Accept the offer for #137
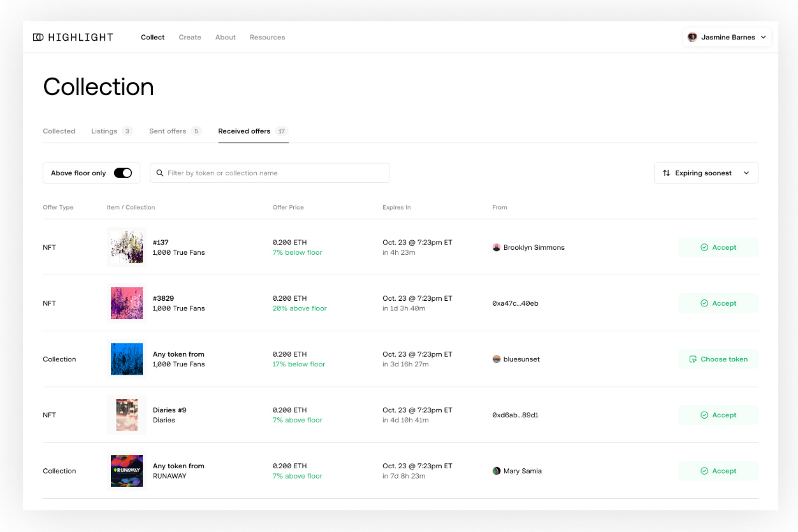The image size is (798, 532). click(718, 247)
